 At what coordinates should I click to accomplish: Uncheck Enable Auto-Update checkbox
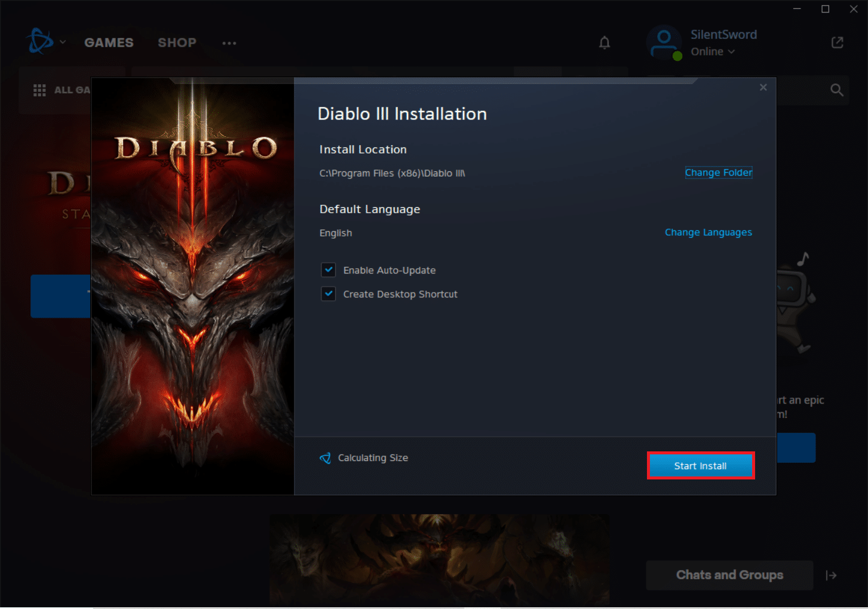click(x=329, y=270)
